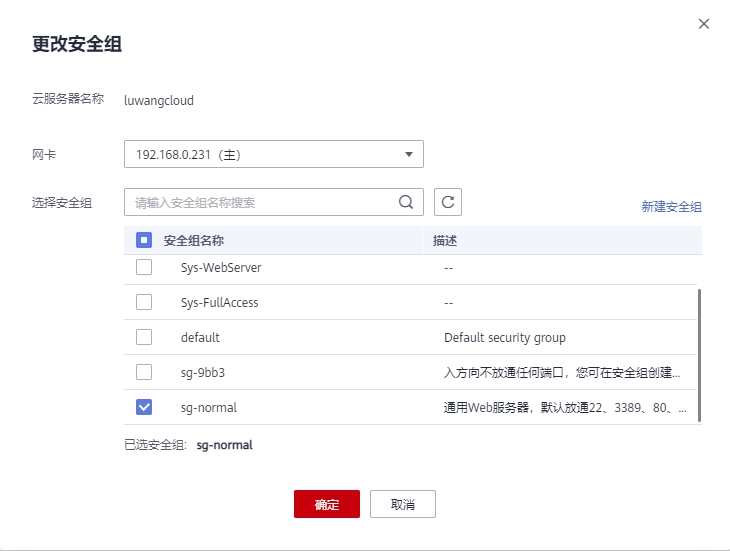Open the 新建安全组 link
The width and height of the screenshot is (730, 551).
671,207
